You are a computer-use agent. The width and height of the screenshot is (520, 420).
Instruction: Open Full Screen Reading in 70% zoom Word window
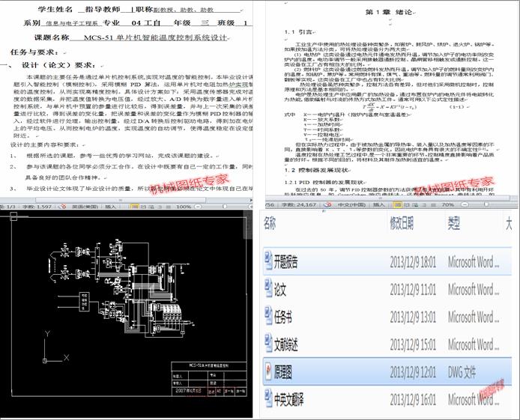pyautogui.click(x=407, y=204)
